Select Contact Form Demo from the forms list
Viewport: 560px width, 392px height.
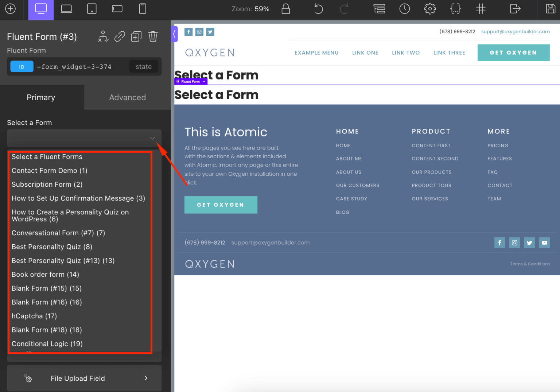pyautogui.click(x=49, y=170)
